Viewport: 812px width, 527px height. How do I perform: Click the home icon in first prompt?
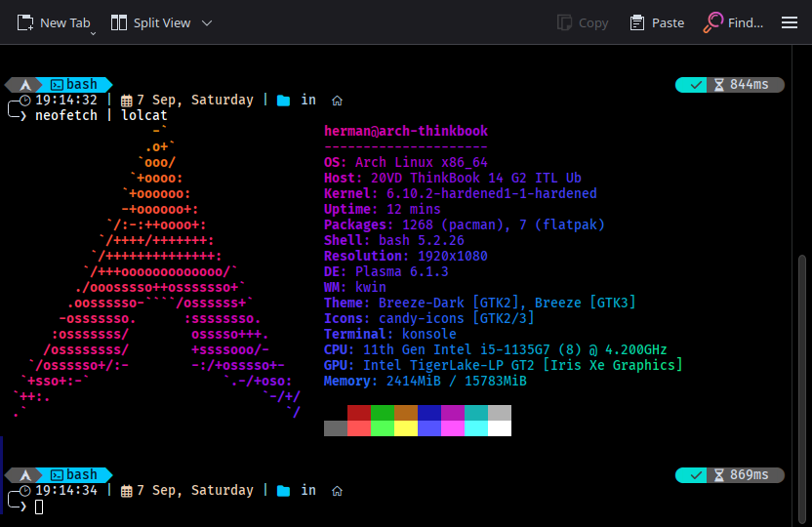pyautogui.click(x=337, y=101)
